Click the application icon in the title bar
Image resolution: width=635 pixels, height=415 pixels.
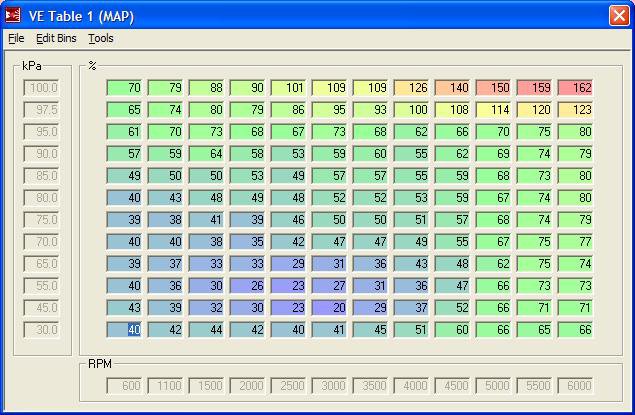(x=13, y=15)
